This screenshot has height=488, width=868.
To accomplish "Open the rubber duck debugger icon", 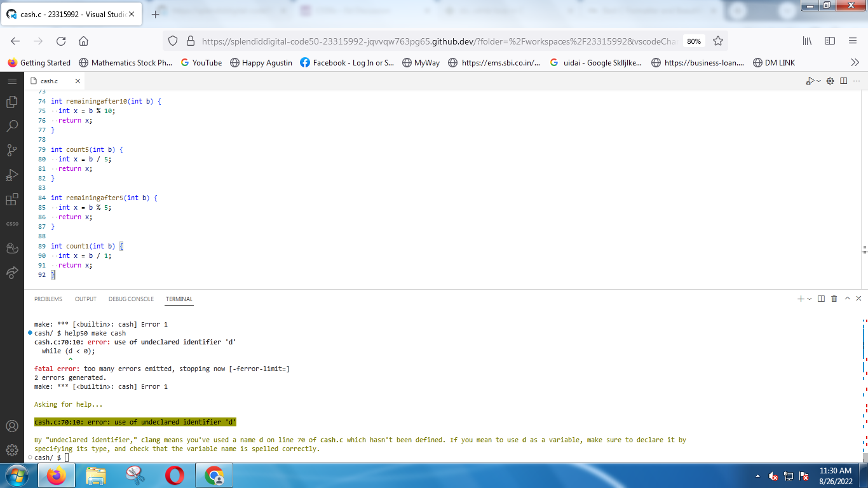I will pyautogui.click(x=11, y=248).
